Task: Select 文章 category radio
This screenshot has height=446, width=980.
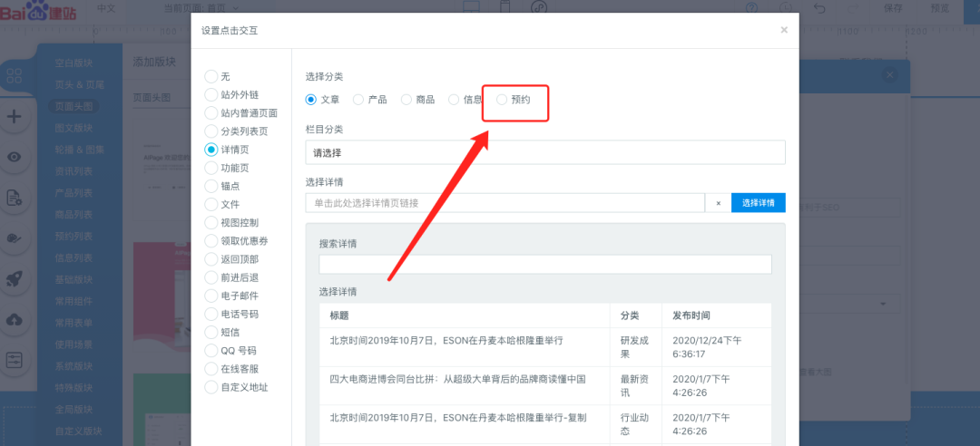Action: point(310,100)
